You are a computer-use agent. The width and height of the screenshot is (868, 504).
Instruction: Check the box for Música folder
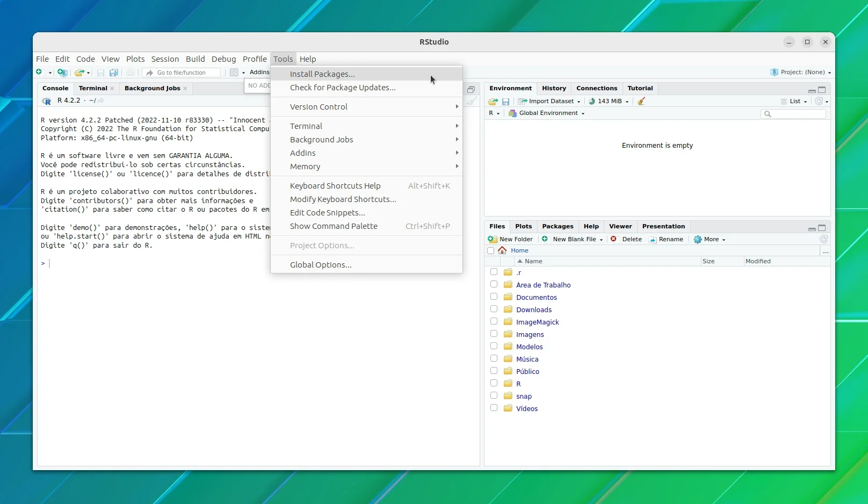point(494,358)
